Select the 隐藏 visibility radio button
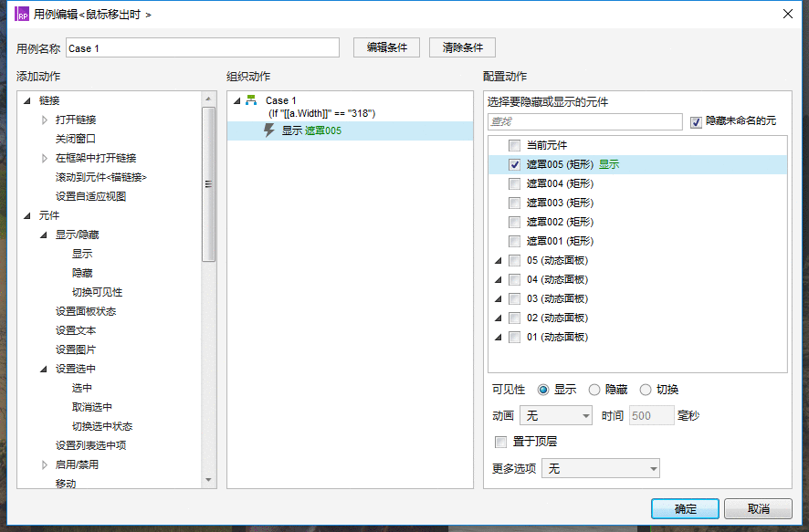Image resolution: width=809 pixels, height=532 pixels. [594, 390]
